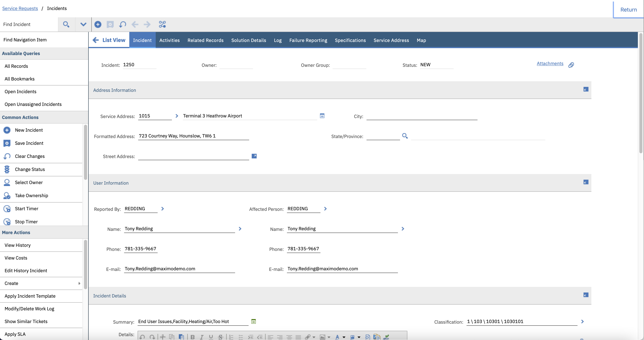Click the New Incident plus toolbar icon
Image resolution: width=644 pixels, height=340 pixels.
(98, 24)
